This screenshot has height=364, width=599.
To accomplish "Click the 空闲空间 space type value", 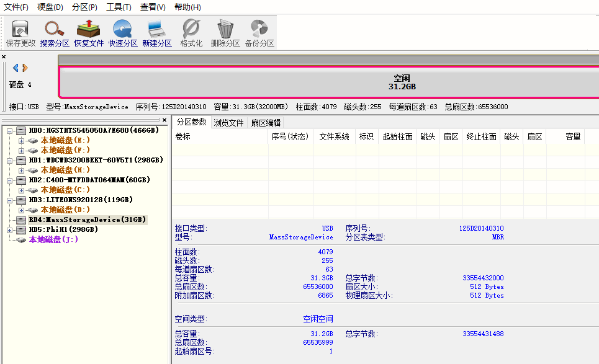I will [318, 319].
